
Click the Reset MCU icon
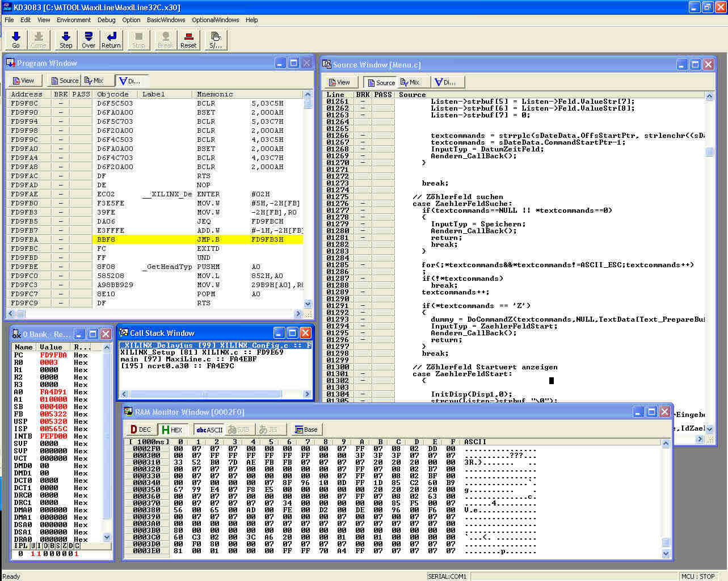(188, 40)
